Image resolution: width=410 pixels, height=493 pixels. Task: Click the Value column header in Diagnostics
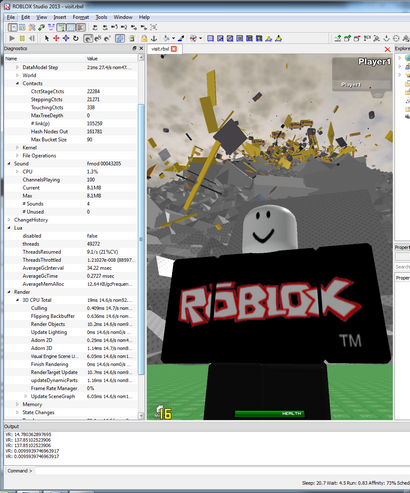tap(111, 59)
